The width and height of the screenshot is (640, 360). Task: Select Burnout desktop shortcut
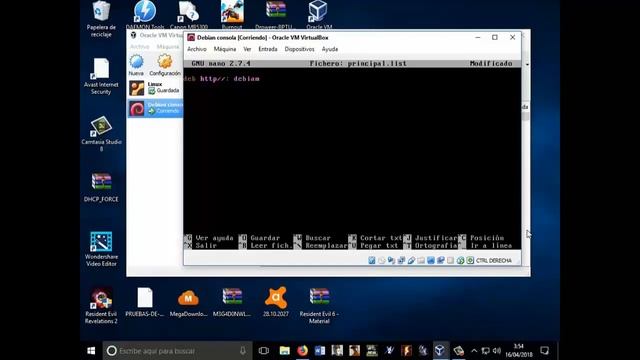pos(232,15)
